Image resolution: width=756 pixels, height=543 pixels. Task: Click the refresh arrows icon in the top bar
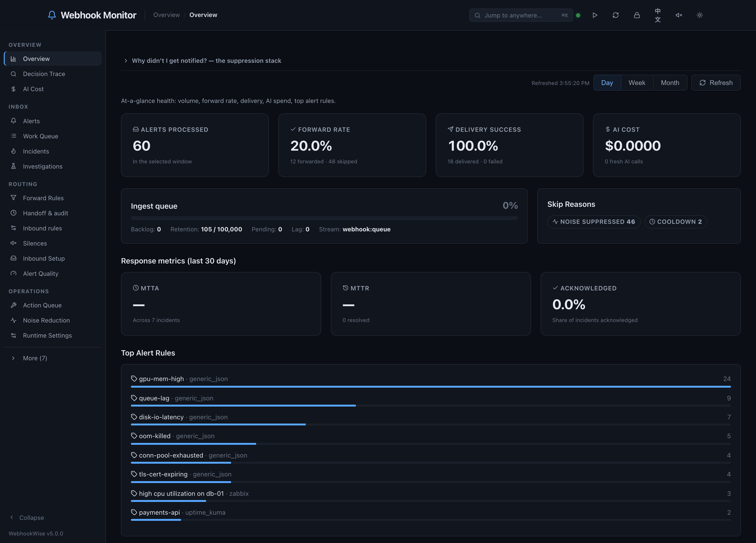616,15
